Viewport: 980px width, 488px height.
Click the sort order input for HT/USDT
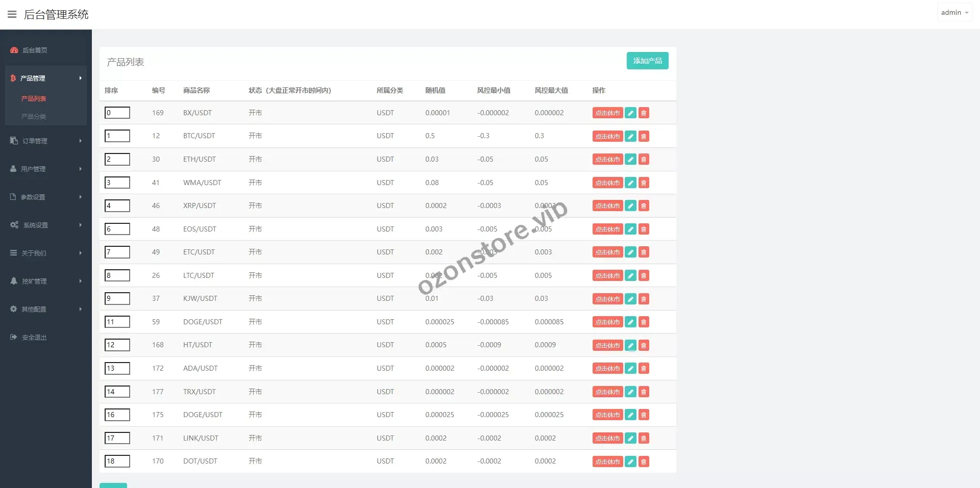[x=117, y=345]
